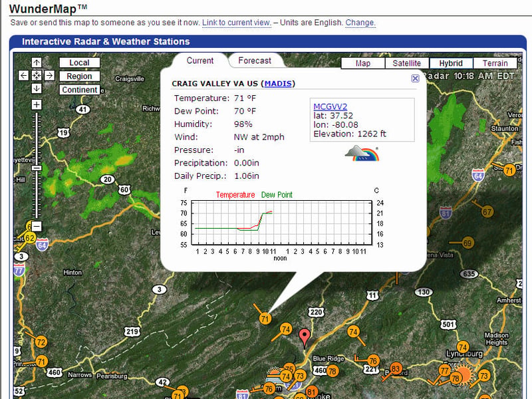Screen dimensions: 532x399
Task: Pan the map left with arrow
Action: [23, 75]
